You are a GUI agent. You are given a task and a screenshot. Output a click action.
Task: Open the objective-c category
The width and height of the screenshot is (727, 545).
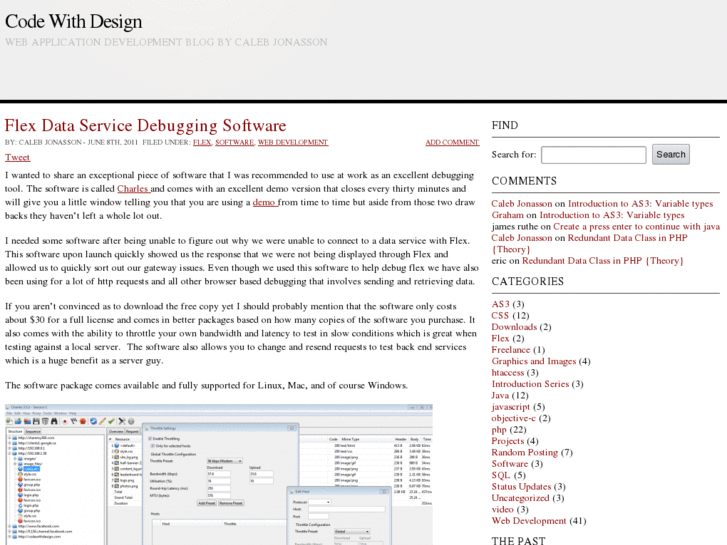point(513,418)
